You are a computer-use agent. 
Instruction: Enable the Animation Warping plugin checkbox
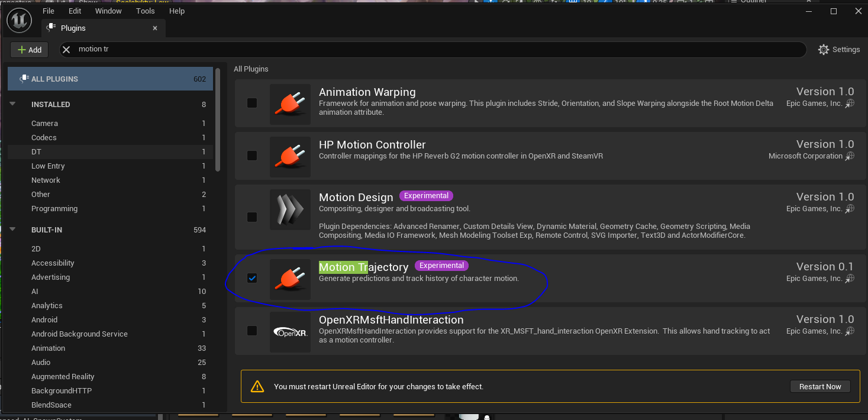252,103
